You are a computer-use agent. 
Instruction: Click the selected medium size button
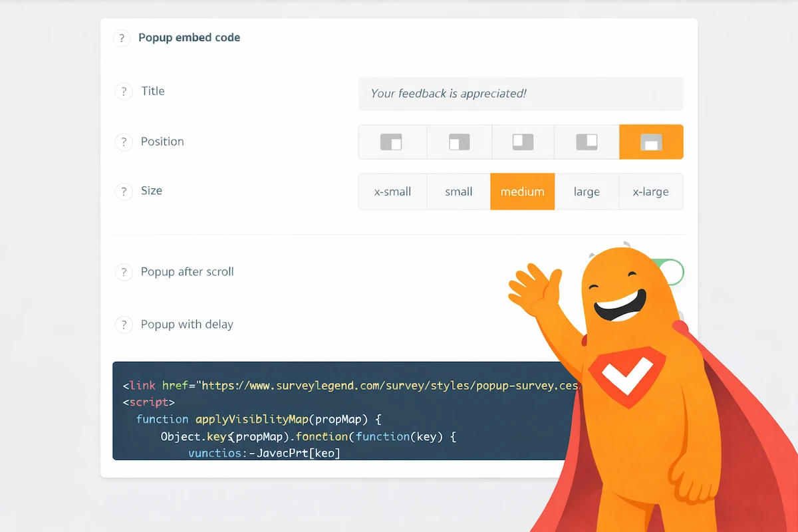coord(522,192)
